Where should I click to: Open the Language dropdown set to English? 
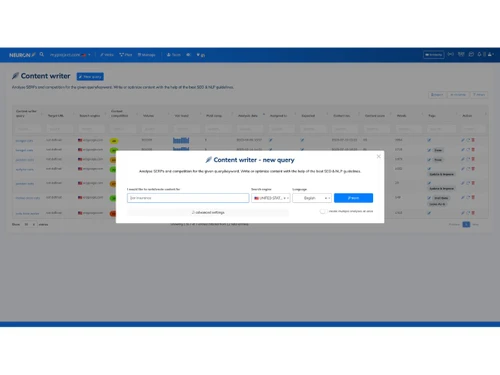[x=312, y=198]
